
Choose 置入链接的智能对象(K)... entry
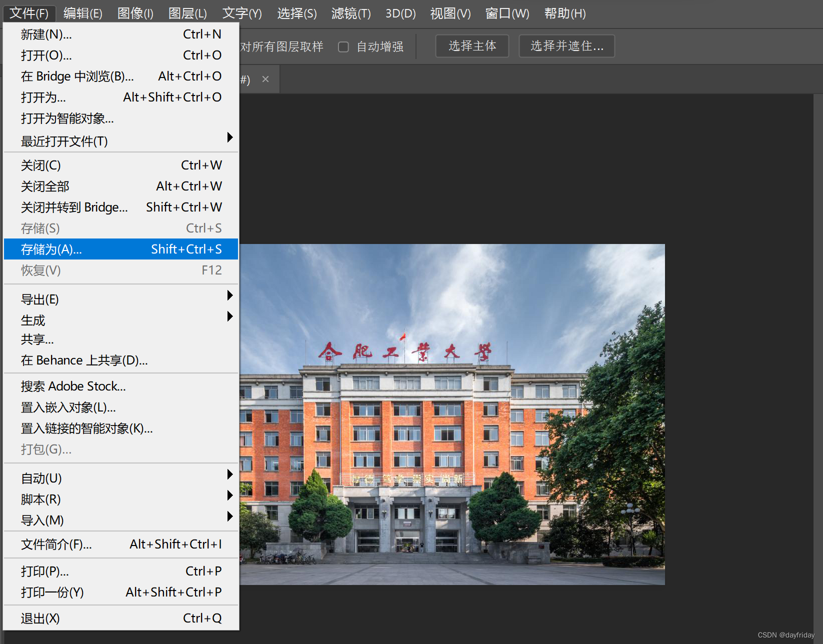(121, 428)
